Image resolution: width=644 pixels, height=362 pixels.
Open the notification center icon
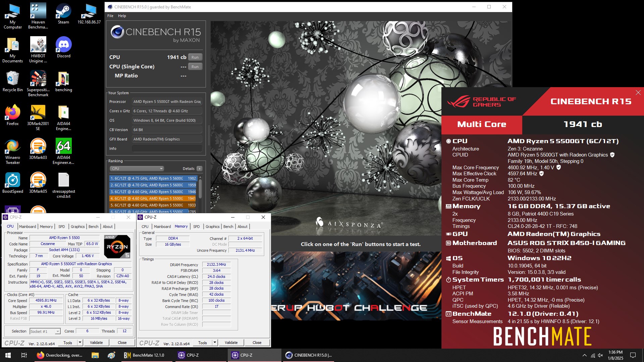(x=633, y=355)
